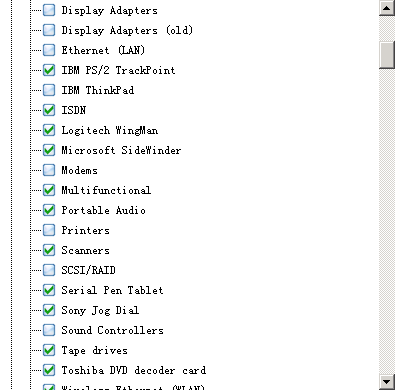Uncheck the Serial Pen Tablet checkbox
The image size is (395, 390).
point(49,290)
